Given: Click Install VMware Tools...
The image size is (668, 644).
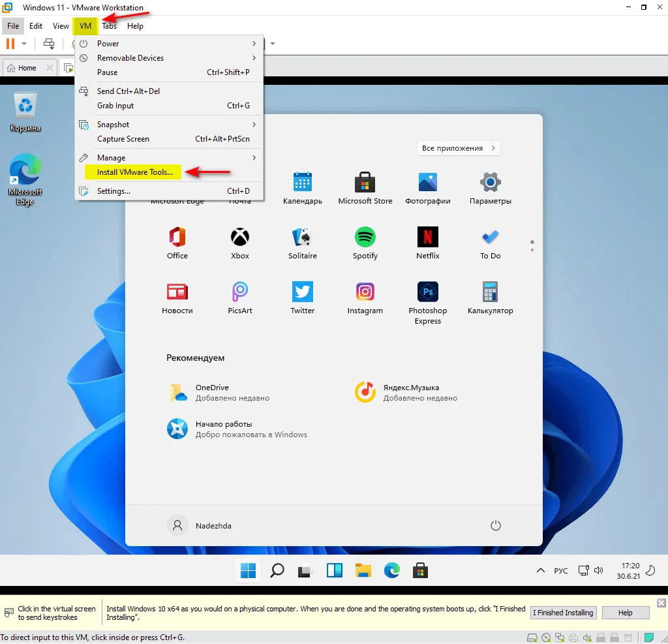Looking at the screenshot, I should pyautogui.click(x=169, y=172).
